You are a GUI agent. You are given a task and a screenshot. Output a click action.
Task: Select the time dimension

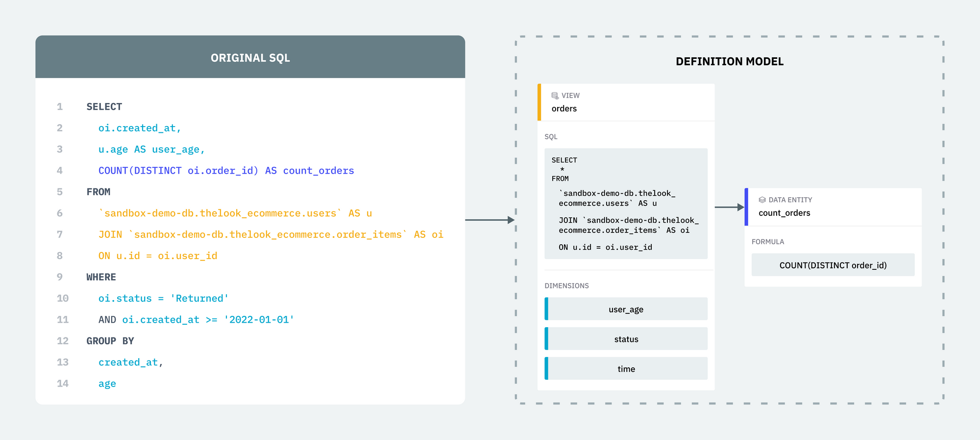coord(626,369)
